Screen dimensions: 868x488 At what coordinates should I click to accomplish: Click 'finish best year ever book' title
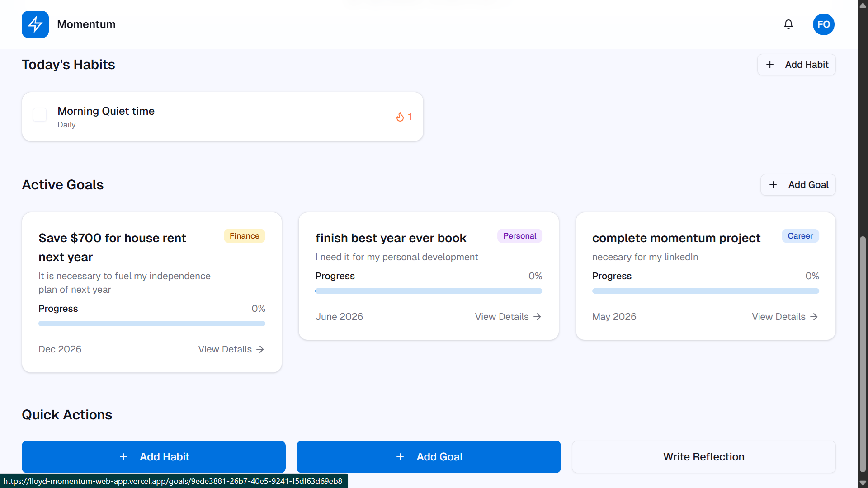(x=391, y=238)
